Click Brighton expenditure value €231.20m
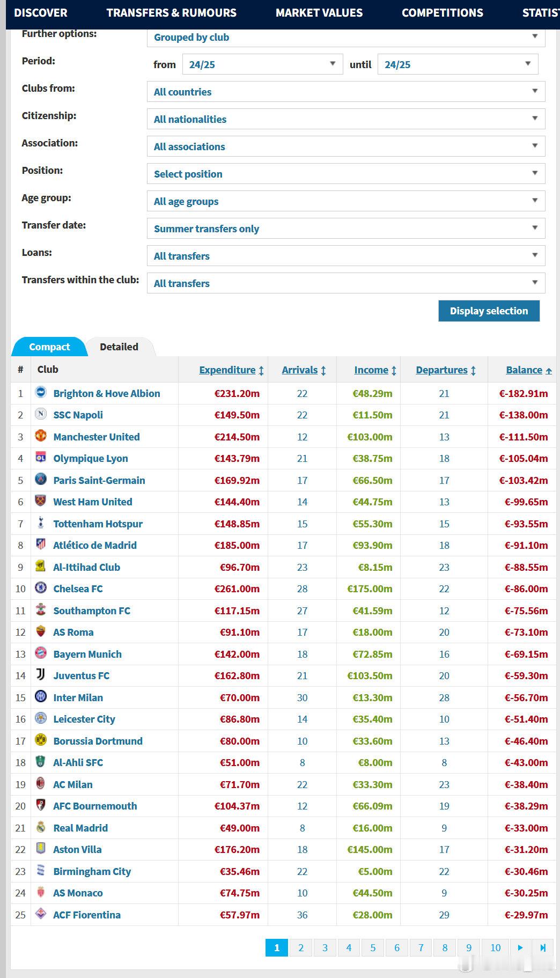Screen dimensions: 560x978 click(237, 393)
